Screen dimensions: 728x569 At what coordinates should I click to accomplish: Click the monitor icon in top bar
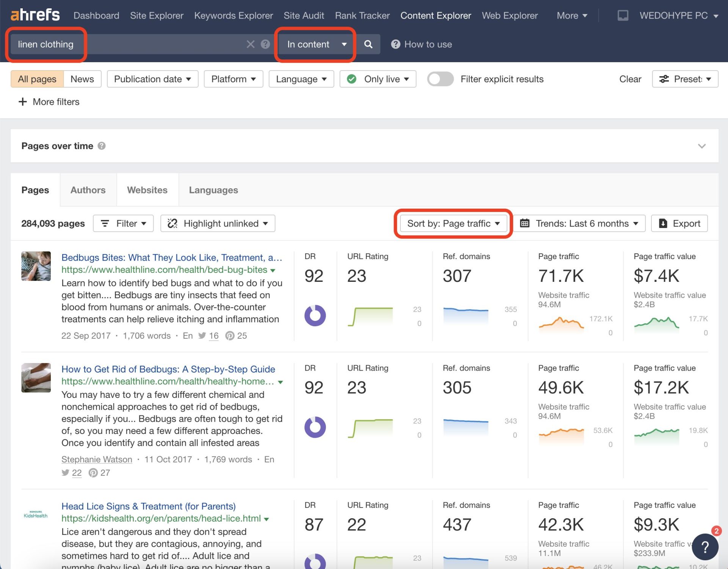coord(623,16)
